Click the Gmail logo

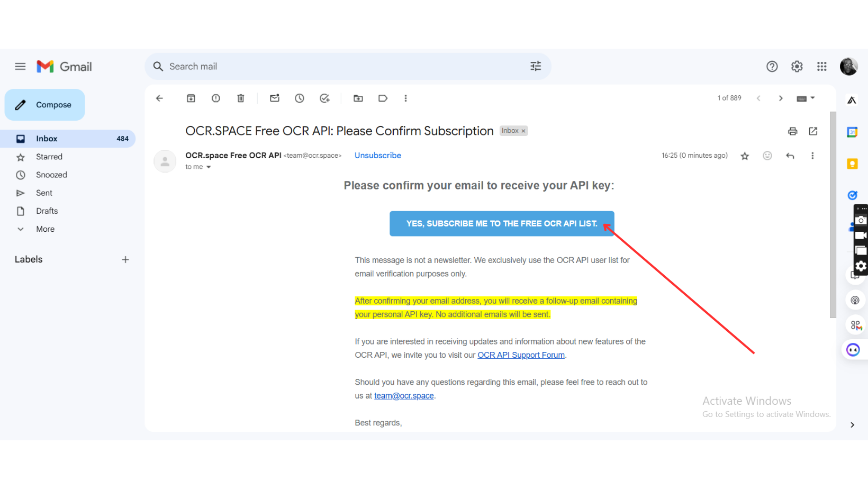tap(64, 66)
